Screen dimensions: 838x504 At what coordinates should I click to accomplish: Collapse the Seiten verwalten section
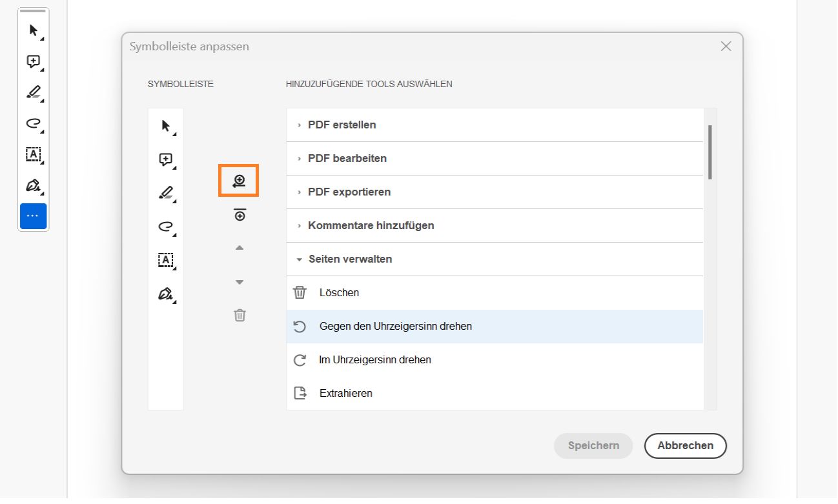[350, 259]
